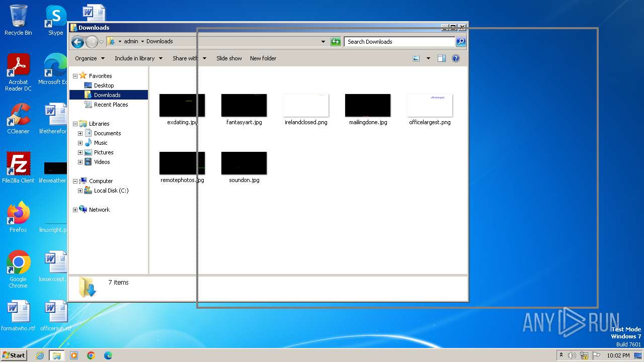This screenshot has width=644, height=362.
Task: Open Windows Media Player from taskbar
Action: coord(74,355)
